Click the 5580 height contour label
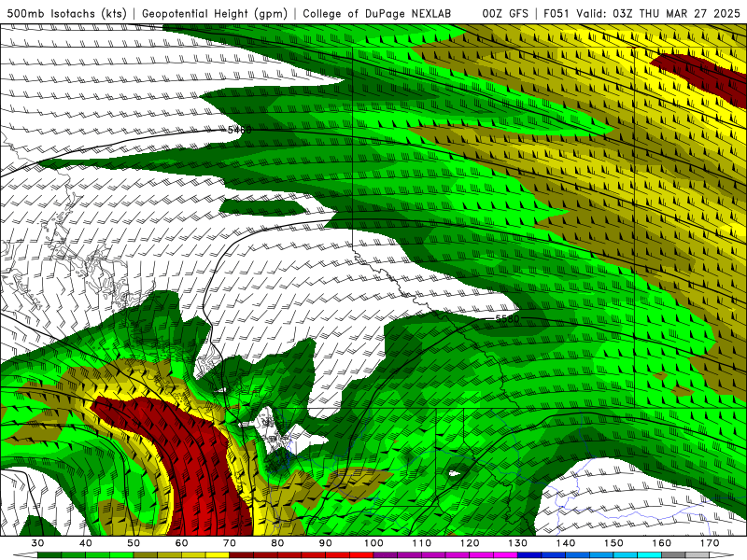 pos(507,318)
